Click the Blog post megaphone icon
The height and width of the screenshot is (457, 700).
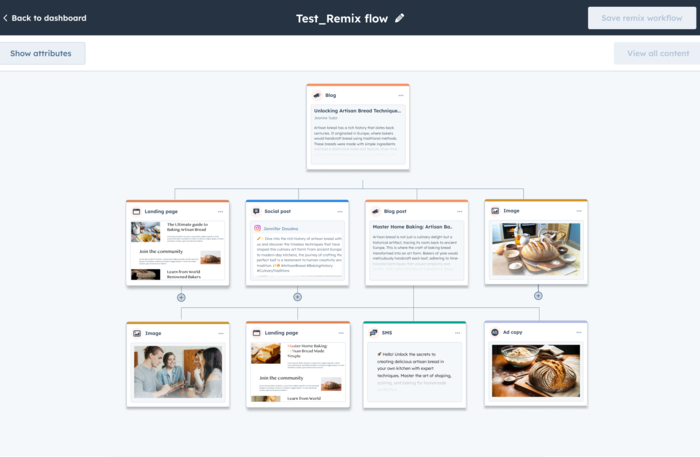375,211
